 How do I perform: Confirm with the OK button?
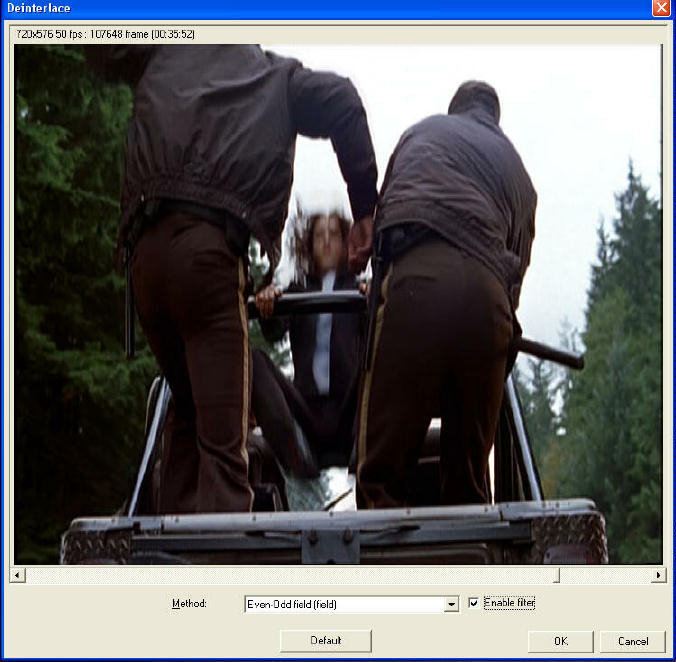click(x=560, y=641)
